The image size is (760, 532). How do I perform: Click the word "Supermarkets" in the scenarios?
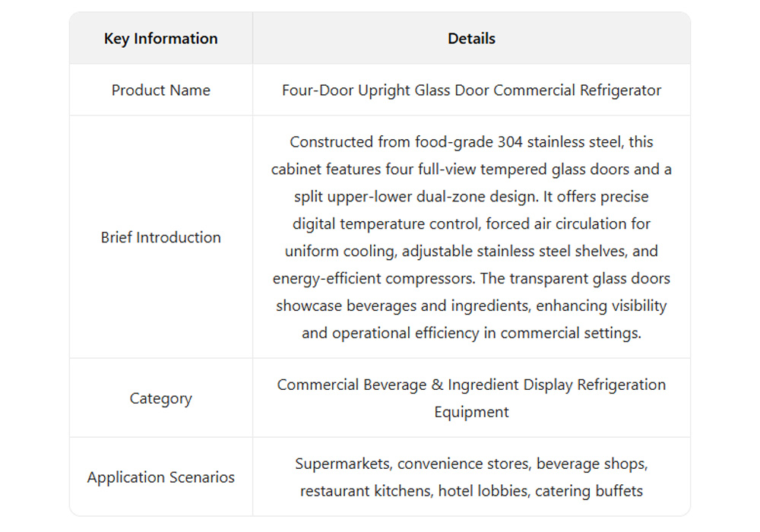click(342, 464)
